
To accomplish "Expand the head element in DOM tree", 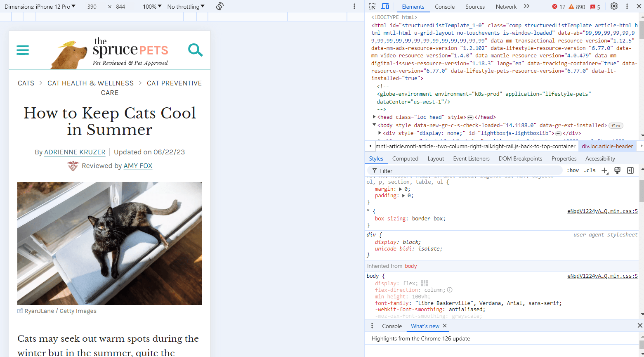I will 374,117.
